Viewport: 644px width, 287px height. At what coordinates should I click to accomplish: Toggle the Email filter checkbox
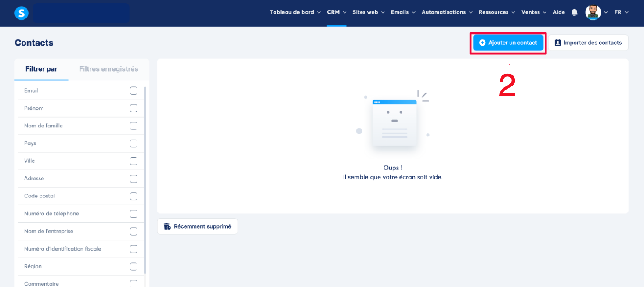[x=134, y=91]
